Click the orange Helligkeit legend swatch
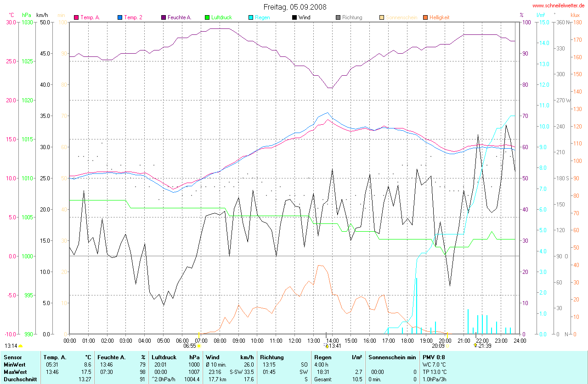 pos(425,17)
